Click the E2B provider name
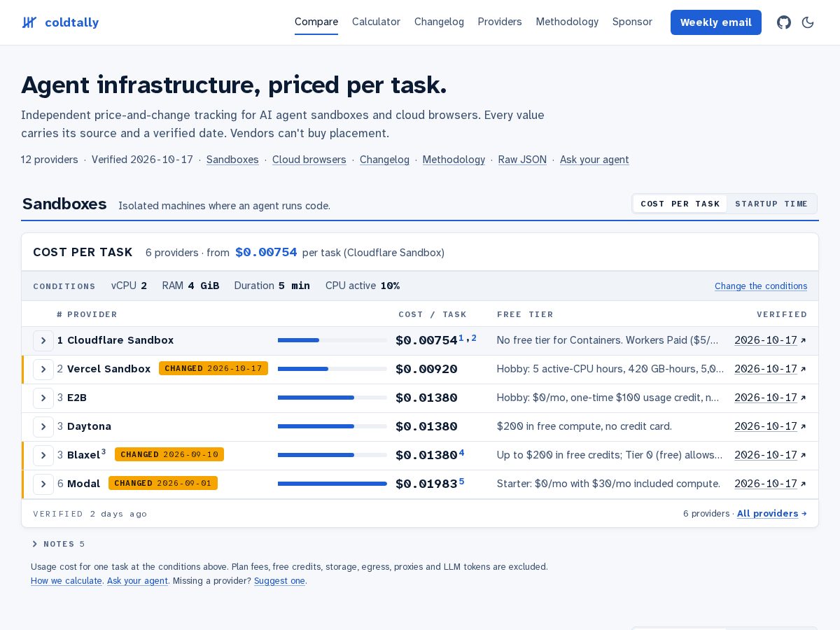The height and width of the screenshot is (630, 840). tap(77, 398)
